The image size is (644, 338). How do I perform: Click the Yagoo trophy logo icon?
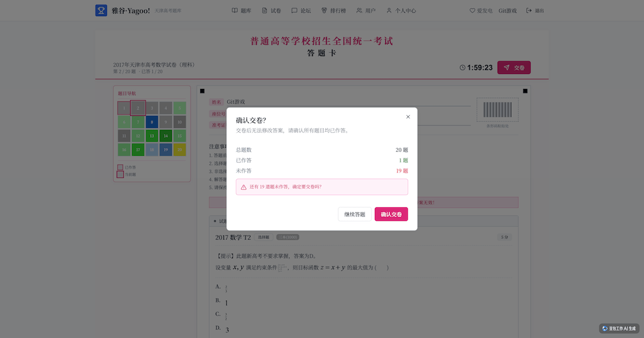click(x=101, y=10)
